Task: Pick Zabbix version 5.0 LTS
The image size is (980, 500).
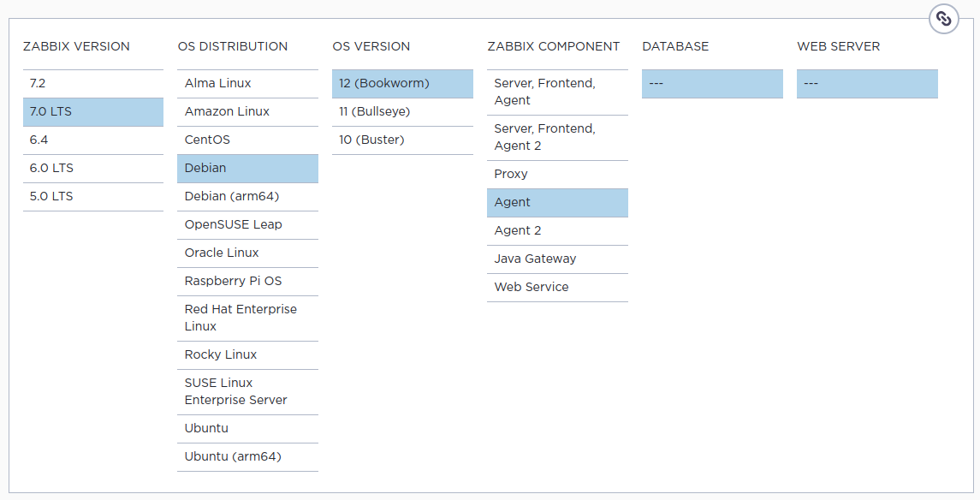Action: click(92, 196)
